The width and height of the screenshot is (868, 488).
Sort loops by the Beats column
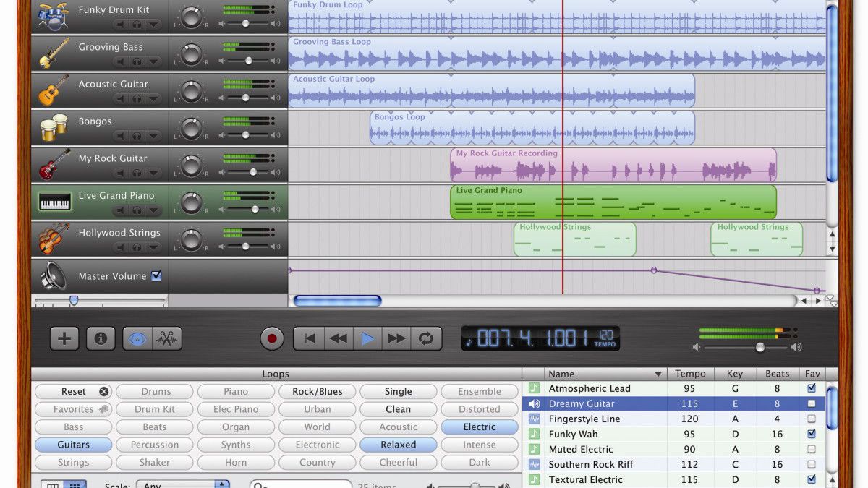point(777,374)
